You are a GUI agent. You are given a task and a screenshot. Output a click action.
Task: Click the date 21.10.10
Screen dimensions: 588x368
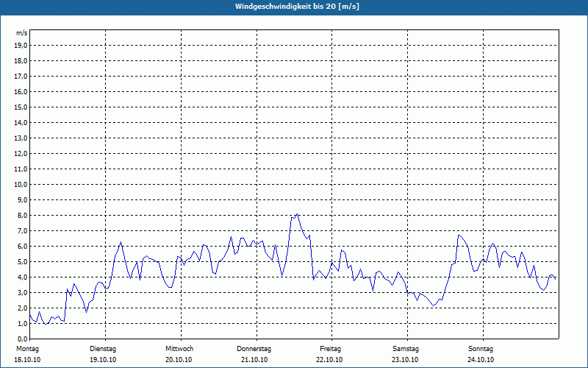coord(254,360)
